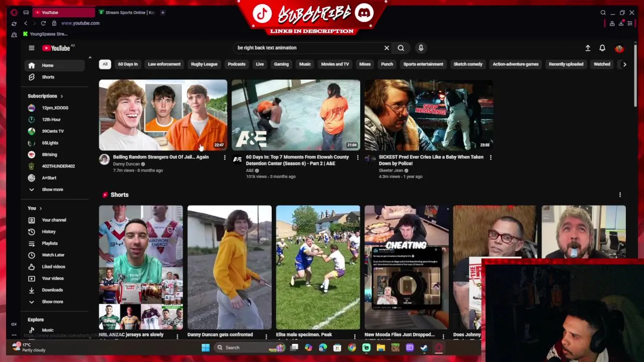Screen dimensions: 644x362
Task: Open the You section chevron
Action: coord(40,208)
